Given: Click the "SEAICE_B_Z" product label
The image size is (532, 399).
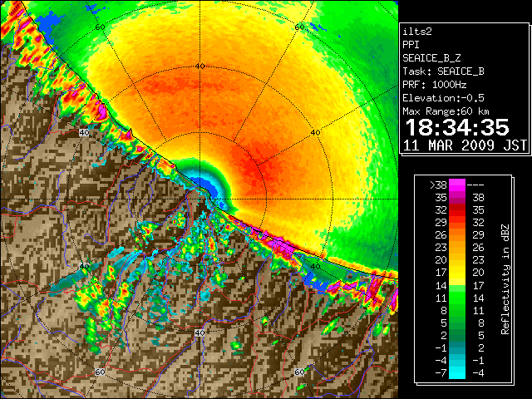Looking at the screenshot, I should click(x=431, y=58).
